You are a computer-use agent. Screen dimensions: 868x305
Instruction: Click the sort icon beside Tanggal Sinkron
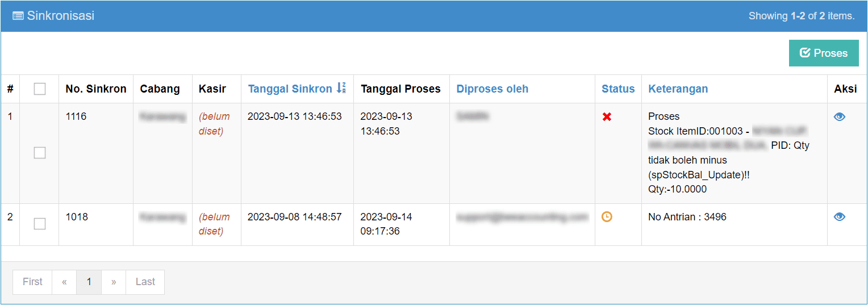[x=341, y=88]
